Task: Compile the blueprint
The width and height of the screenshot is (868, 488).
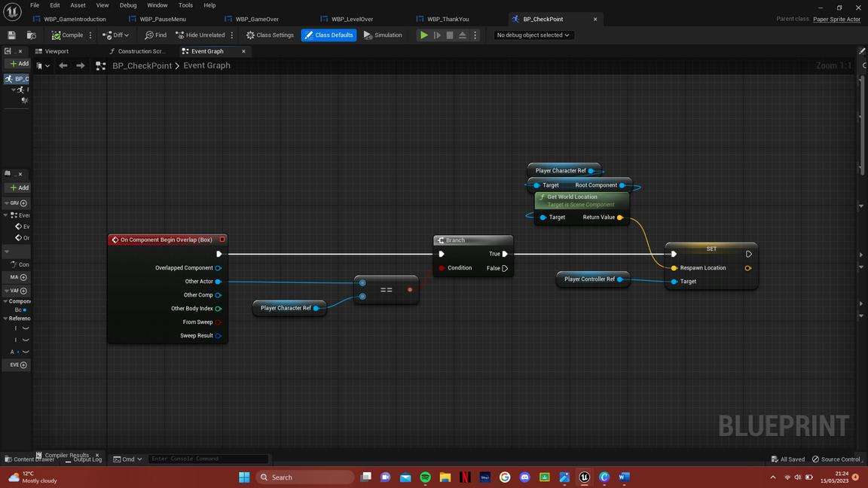Action: 68,35
